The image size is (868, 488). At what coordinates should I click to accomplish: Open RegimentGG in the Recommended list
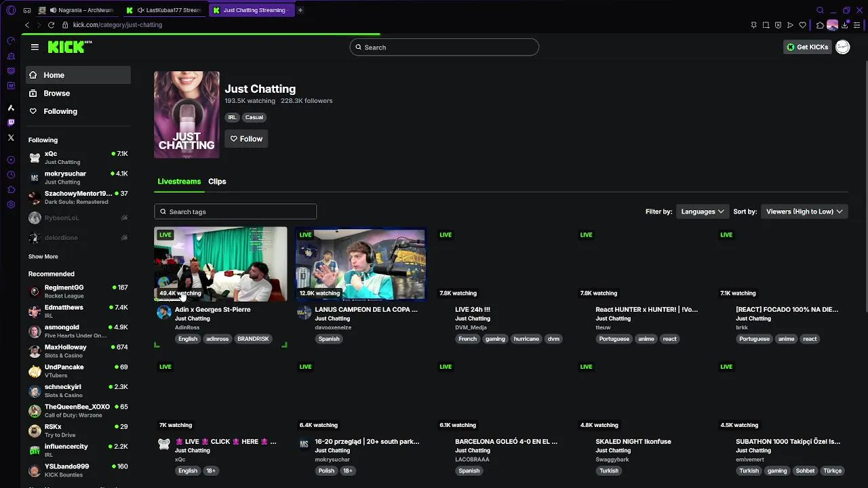[x=78, y=291]
